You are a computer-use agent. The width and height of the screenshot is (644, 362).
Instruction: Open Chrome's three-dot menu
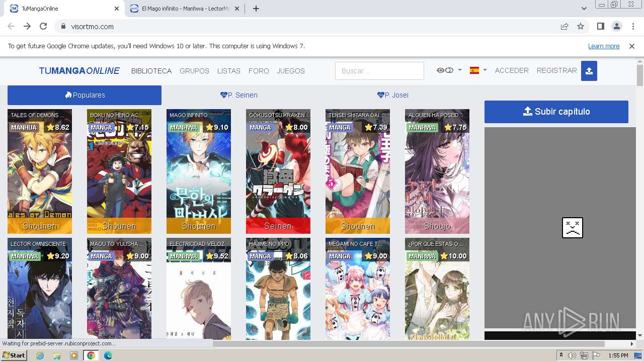pyautogui.click(x=632, y=26)
